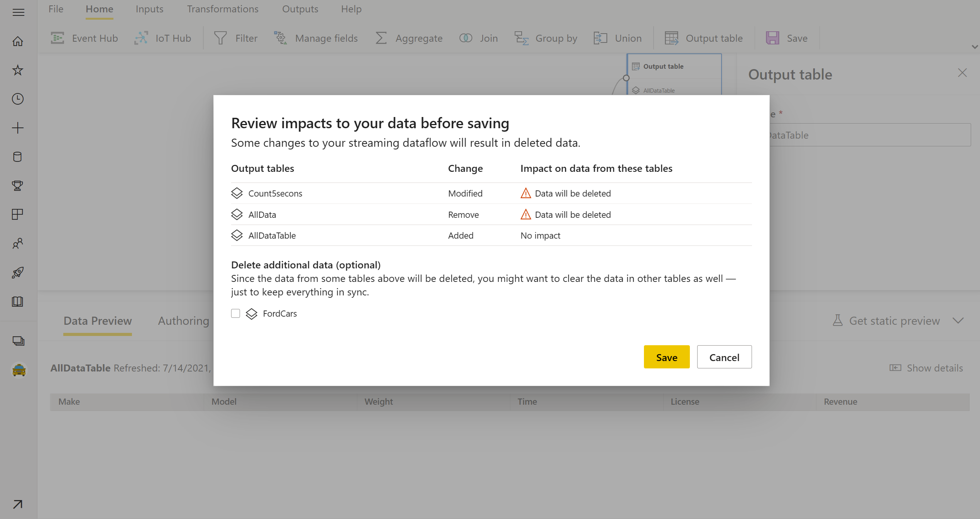Click the output table name field

tap(868, 135)
